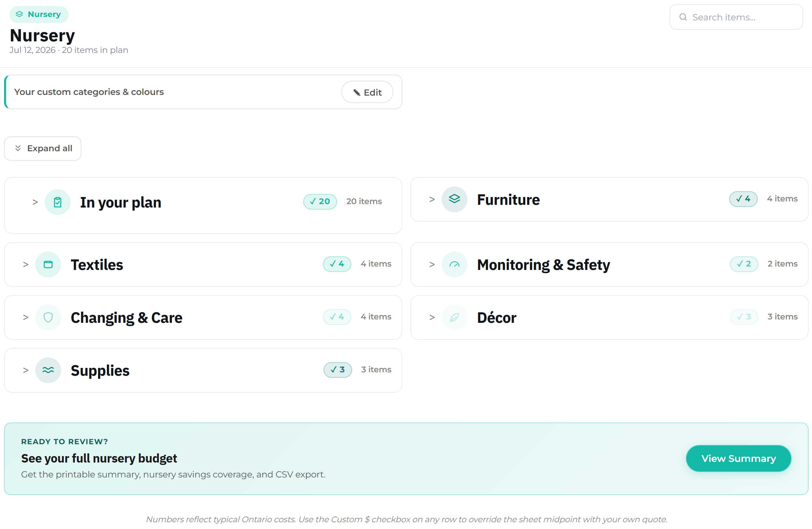Image resolution: width=812 pixels, height=529 pixels.
Task: Click the checked 4 badge on Textiles
Action: [x=337, y=264]
